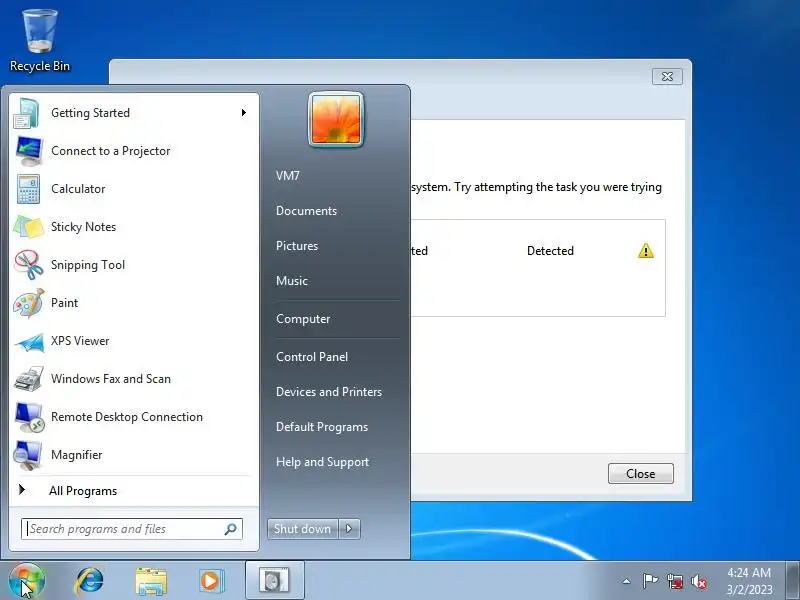Click the Search programs and files box
The image size is (800, 600).
tap(132, 529)
